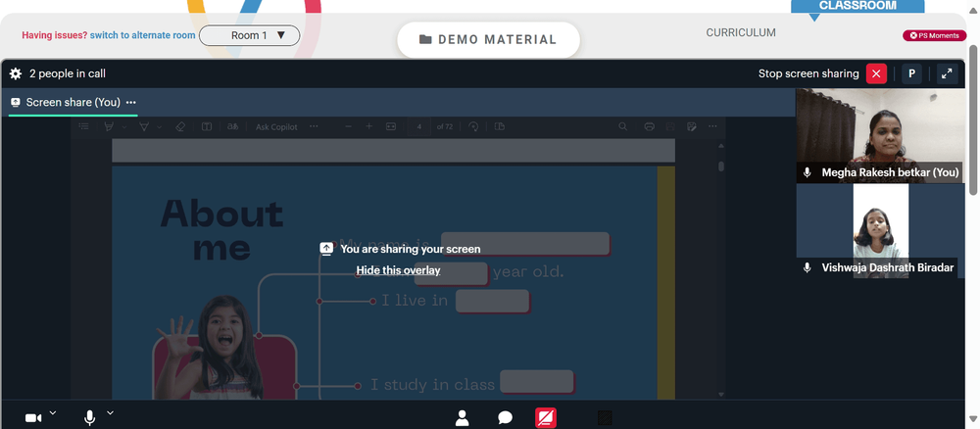This screenshot has height=429, width=980.
Task: Click the I study in class blank field
Action: (x=537, y=382)
